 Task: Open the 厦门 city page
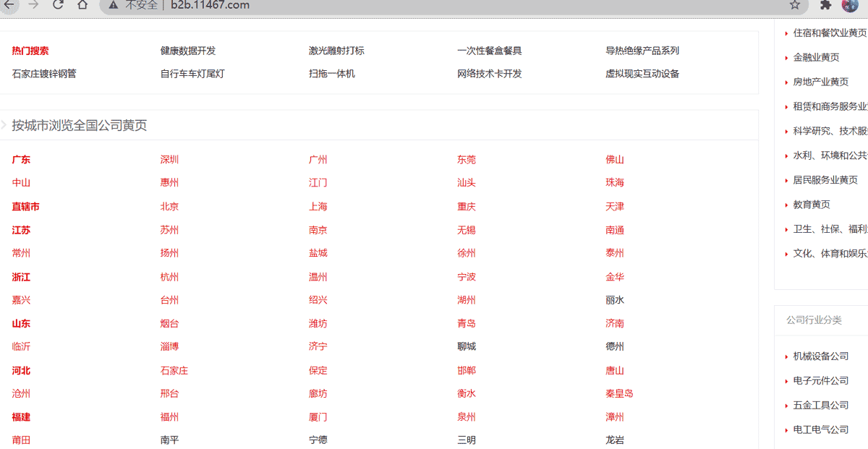(318, 416)
